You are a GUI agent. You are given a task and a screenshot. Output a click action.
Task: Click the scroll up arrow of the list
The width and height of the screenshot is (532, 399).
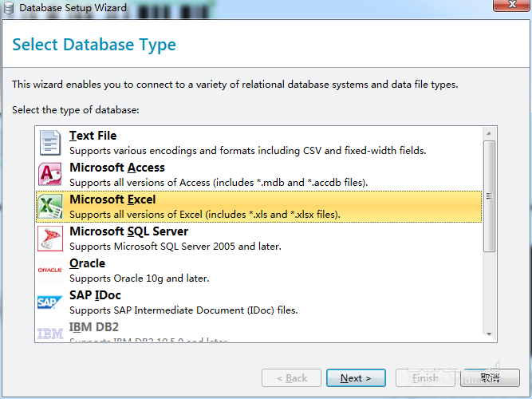click(490, 132)
